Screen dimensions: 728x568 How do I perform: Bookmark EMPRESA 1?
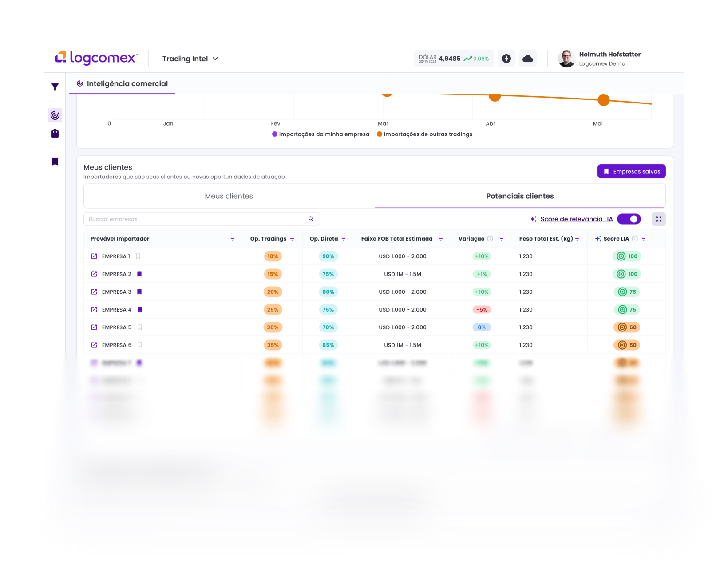tap(138, 256)
